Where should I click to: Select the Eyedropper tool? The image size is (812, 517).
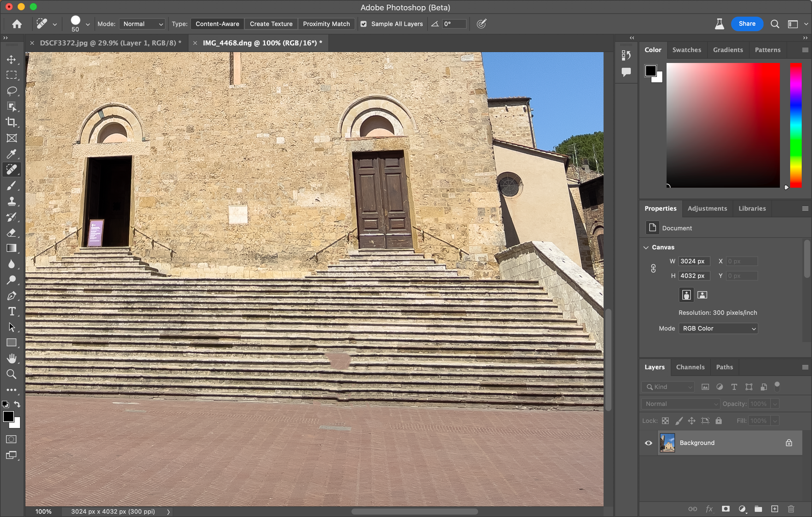pos(12,154)
